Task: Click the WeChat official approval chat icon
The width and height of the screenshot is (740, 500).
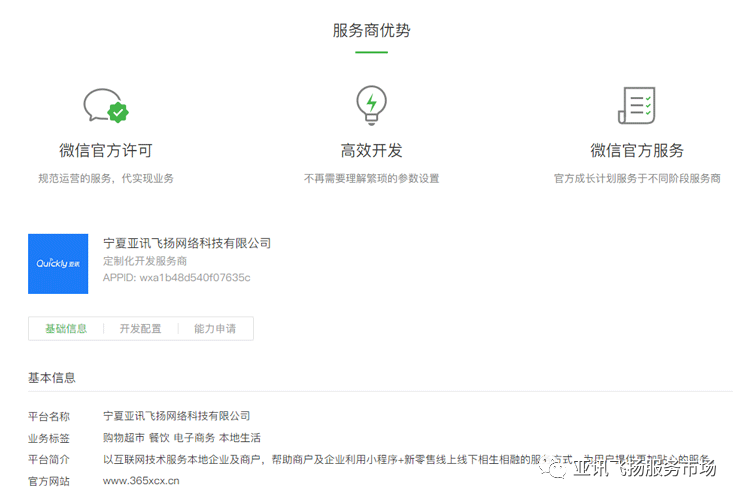Action: click(x=106, y=105)
